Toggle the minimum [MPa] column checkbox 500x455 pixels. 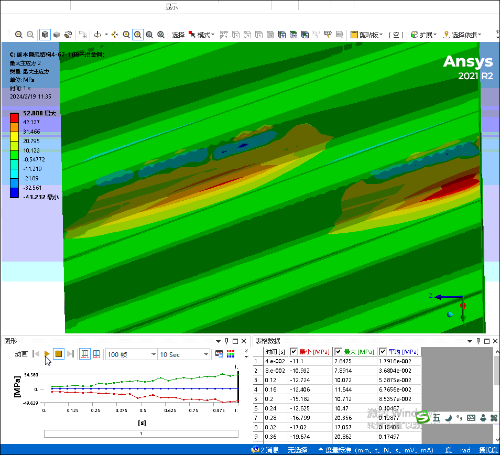pyautogui.click(x=294, y=352)
